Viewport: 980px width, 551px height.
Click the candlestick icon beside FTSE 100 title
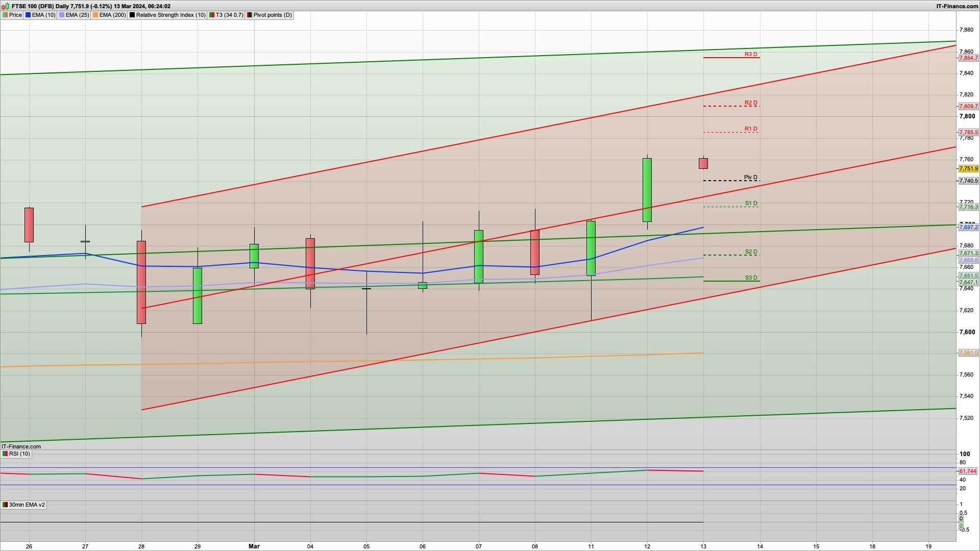click(6, 6)
